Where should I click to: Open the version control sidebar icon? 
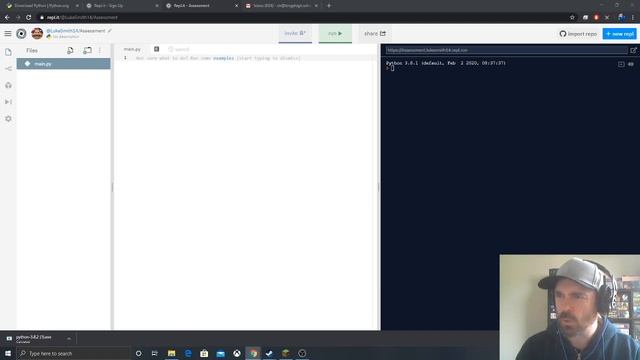tap(8, 69)
